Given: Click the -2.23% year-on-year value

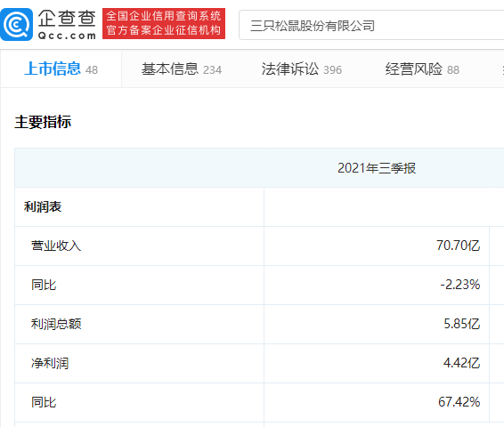Looking at the screenshot, I should coord(460,285).
